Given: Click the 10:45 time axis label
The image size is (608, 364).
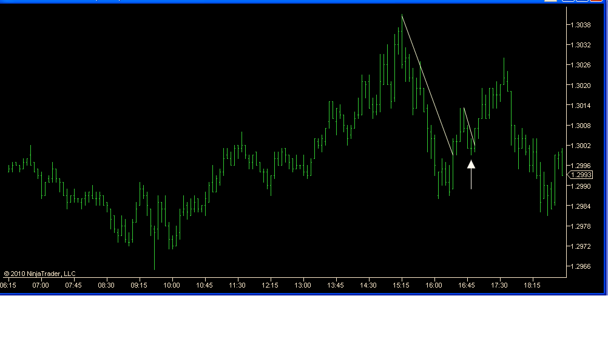Looking at the screenshot, I should pos(204,285).
